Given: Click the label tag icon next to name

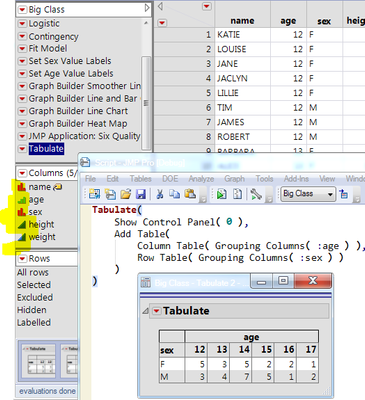Looking at the screenshot, I should tap(58, 187).
